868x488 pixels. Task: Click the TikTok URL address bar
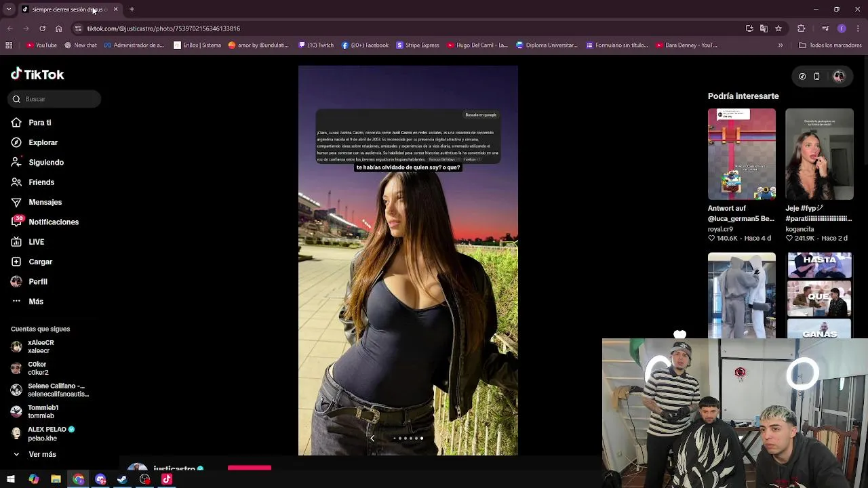pyautogui.click(x=407, y=28)
